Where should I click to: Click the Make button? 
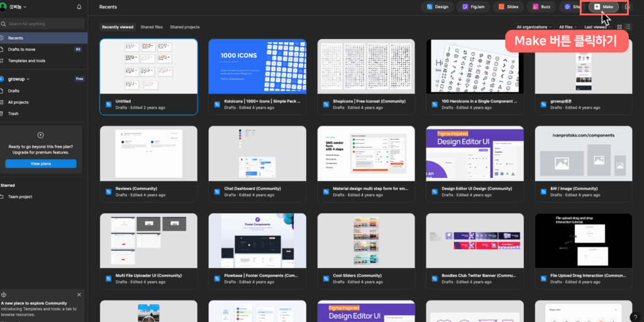pyautogui.click(x=604, y=7)
